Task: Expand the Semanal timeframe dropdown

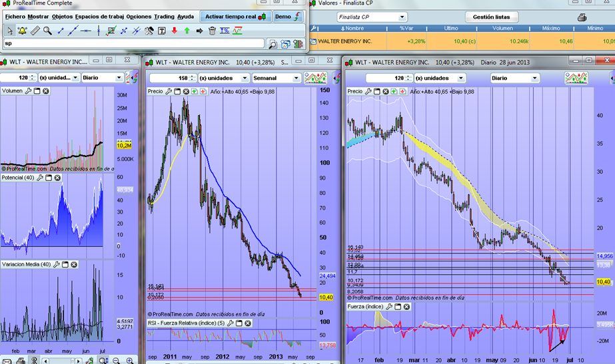Action: (295, 78)
